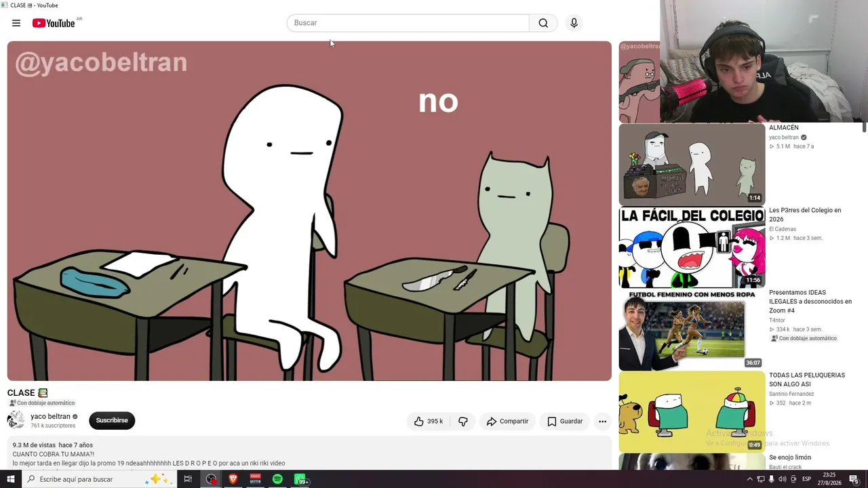Switch to Brave browser in taskbar
The height and width of the screenshot is (488, 868).
(x=233, y=479)
